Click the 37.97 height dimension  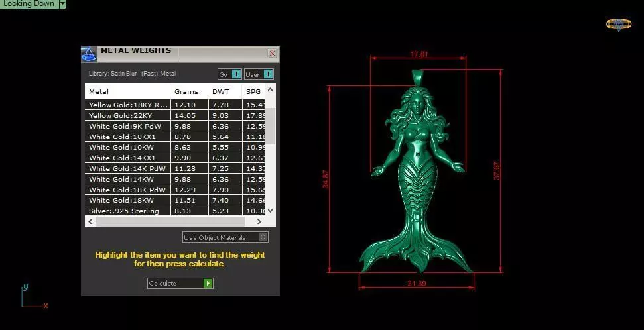coord(497,171)
